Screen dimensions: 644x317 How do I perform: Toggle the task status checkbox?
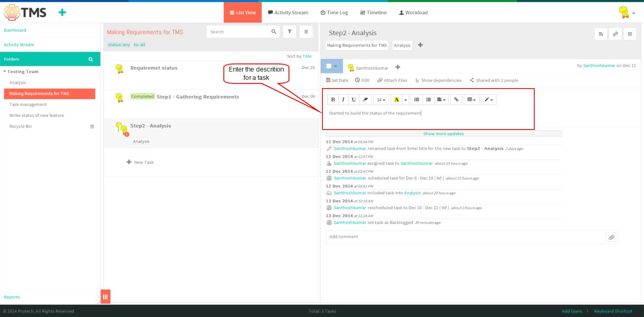click(x=329, y=66)
